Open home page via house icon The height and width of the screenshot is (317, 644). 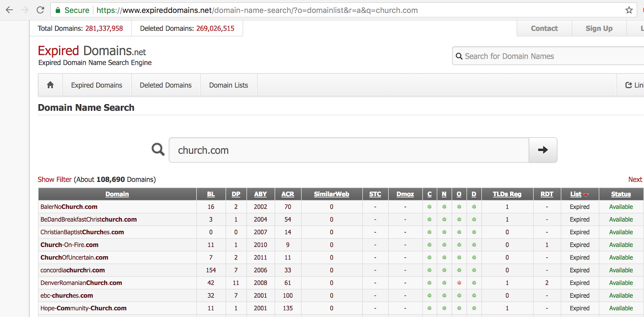tap(50, 85)
